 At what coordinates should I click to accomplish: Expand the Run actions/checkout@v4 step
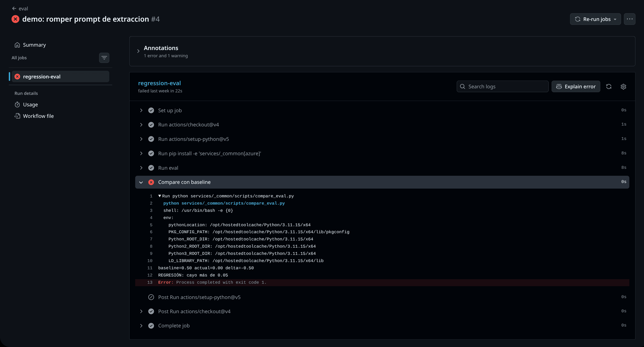click(141, 125)
